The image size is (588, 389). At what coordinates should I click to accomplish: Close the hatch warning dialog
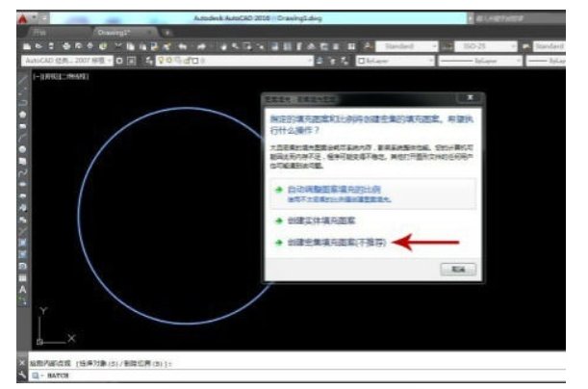(x=467, y=98)
